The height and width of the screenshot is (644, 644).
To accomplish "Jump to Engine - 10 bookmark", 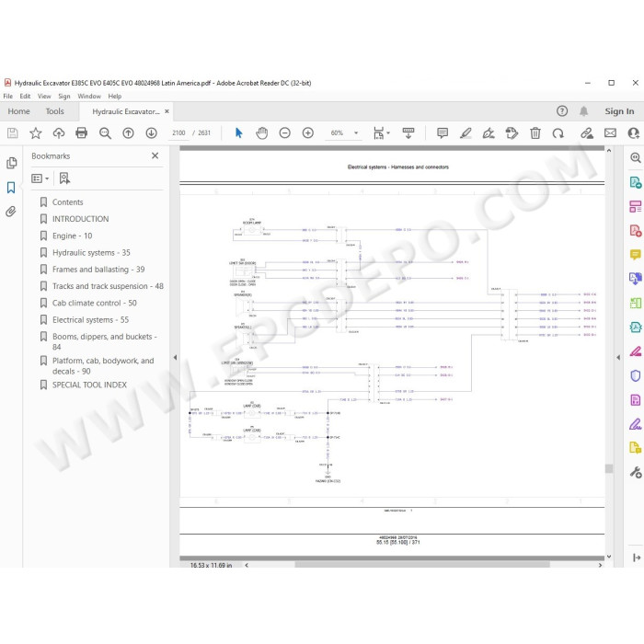I will point(73,236).
